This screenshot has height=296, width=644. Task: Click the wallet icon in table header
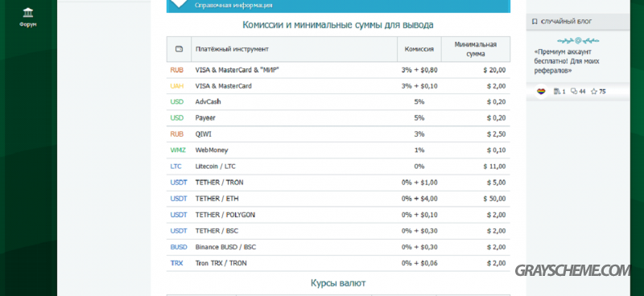click(179, 49)
